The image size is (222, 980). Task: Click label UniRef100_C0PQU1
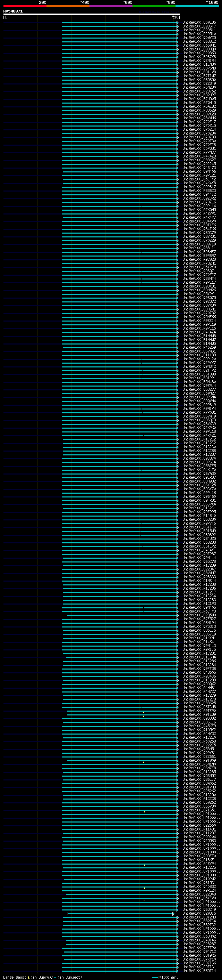pos(199,148)
